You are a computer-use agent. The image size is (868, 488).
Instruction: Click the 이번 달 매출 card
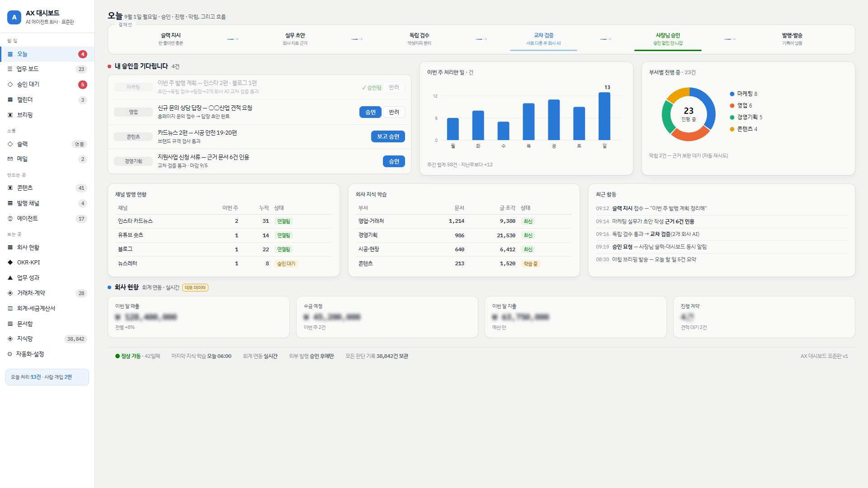198,317
